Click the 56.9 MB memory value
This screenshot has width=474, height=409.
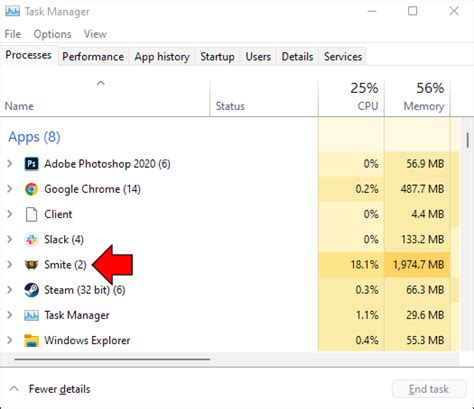click(425, 164)
